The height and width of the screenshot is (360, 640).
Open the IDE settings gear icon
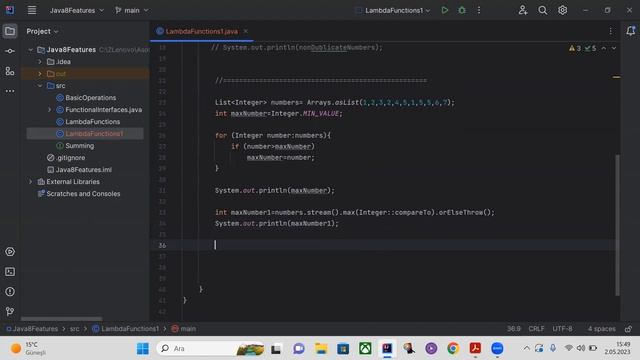click(x=562, y=10)
